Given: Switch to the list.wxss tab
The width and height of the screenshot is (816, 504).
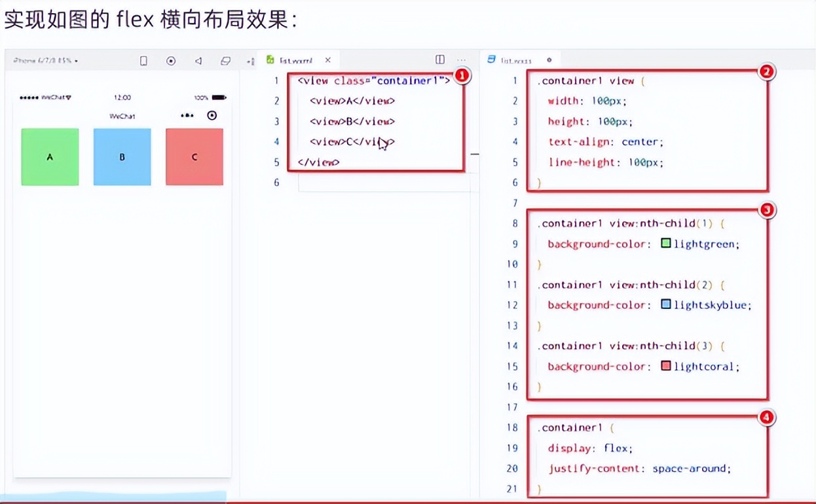Looking at the screenshot, I should (515, 59).
